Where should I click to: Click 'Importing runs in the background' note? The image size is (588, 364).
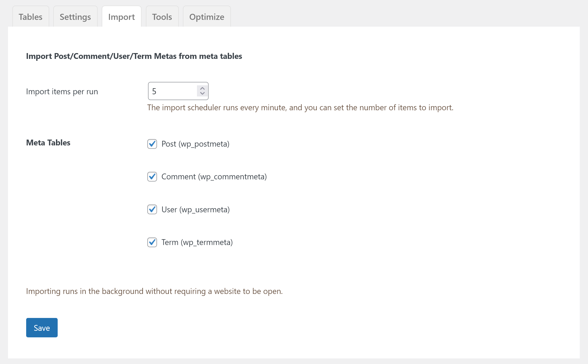[x=154, y=291]
